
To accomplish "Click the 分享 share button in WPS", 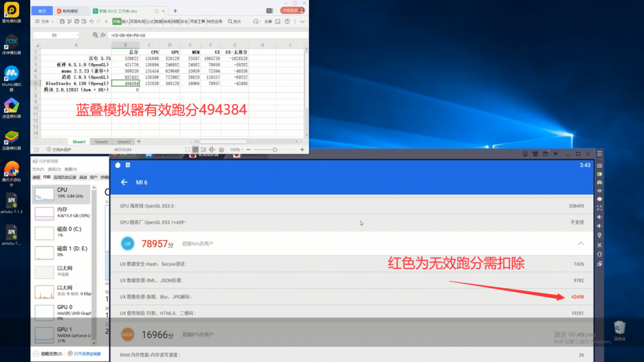I will [268, 21].
